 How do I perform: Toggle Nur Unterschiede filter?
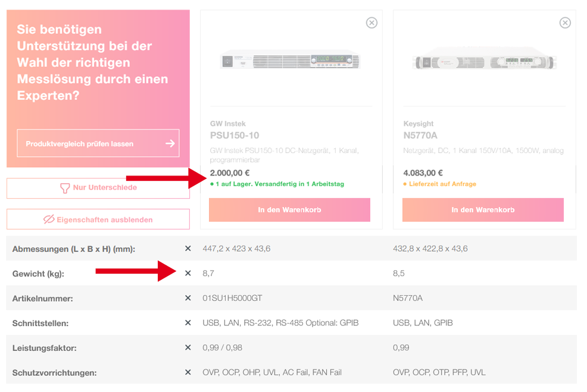coord(98,188)
